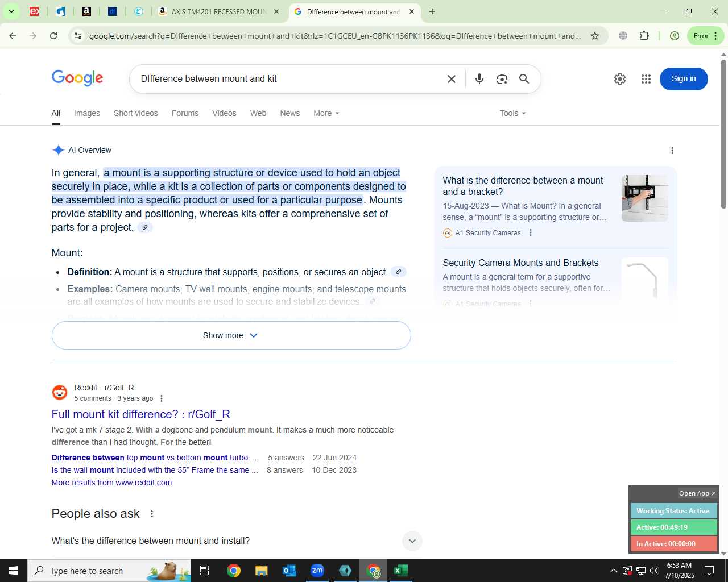Open Windows Start menu
The image size is (728, 582).
[x=14, y=571]
